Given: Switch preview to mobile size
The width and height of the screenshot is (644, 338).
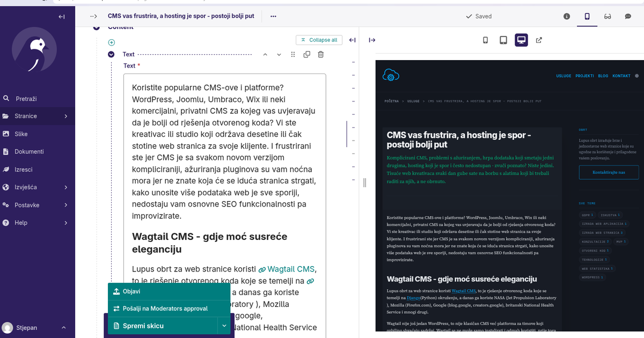Looking at the screenshot, I should point(486,40).
